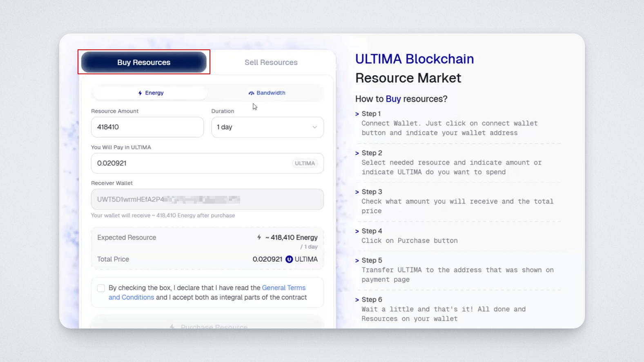Click the Step 3 arrow marker

pyautogui.click(x=357, y=192)
